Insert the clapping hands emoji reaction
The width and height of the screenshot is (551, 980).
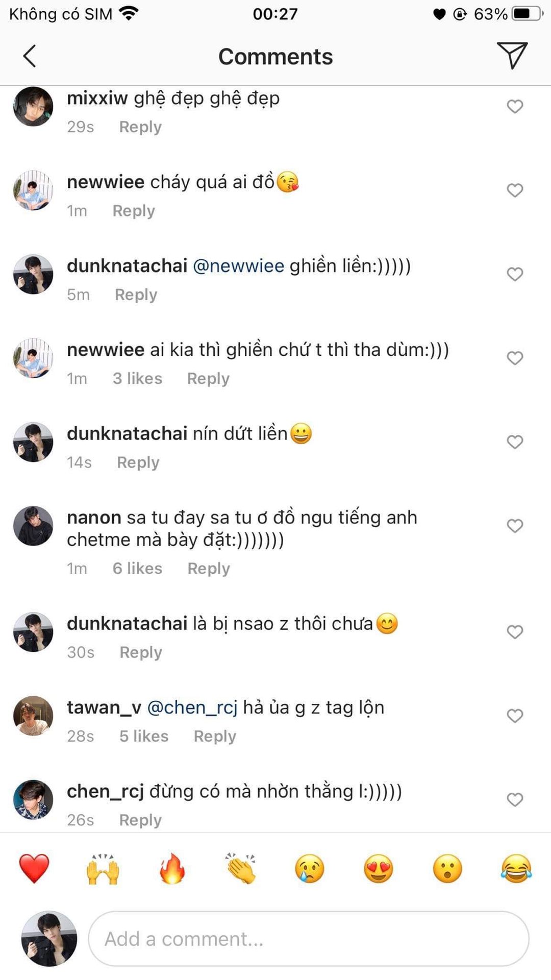tap(241, 868)
